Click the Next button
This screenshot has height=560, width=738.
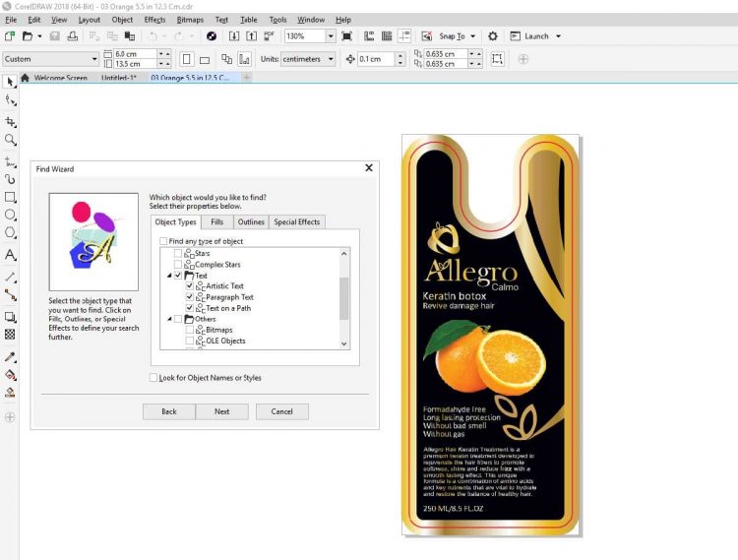click(x=221, y=411)
